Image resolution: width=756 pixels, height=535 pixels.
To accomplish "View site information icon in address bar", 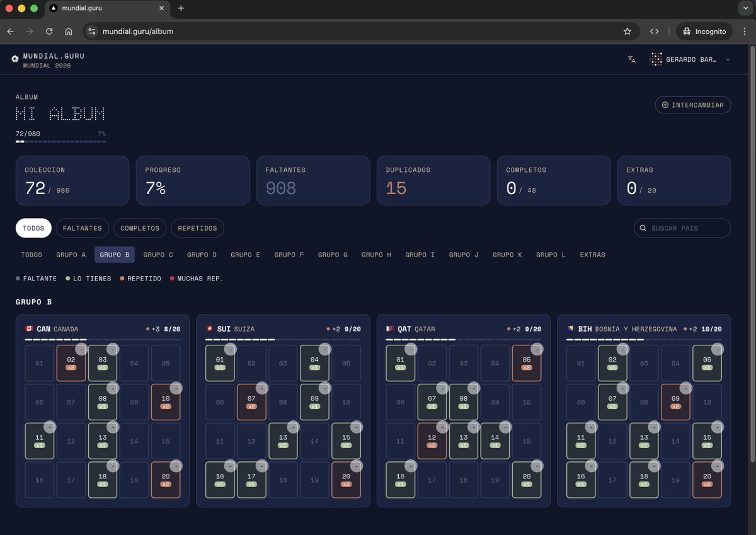I will 92,32.
